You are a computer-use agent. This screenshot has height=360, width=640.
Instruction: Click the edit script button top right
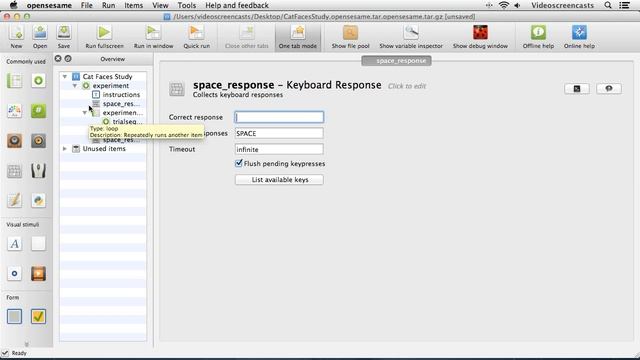coord(577,89)
